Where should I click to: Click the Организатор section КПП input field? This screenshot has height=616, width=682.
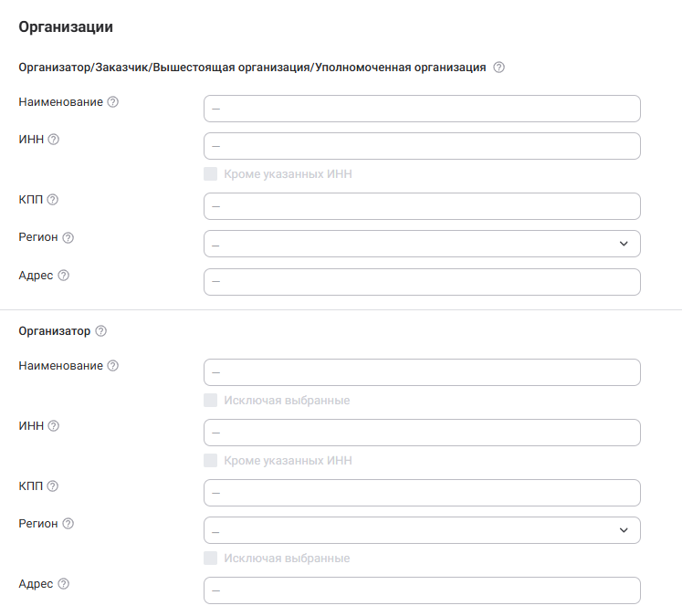[x=422, y=493]
